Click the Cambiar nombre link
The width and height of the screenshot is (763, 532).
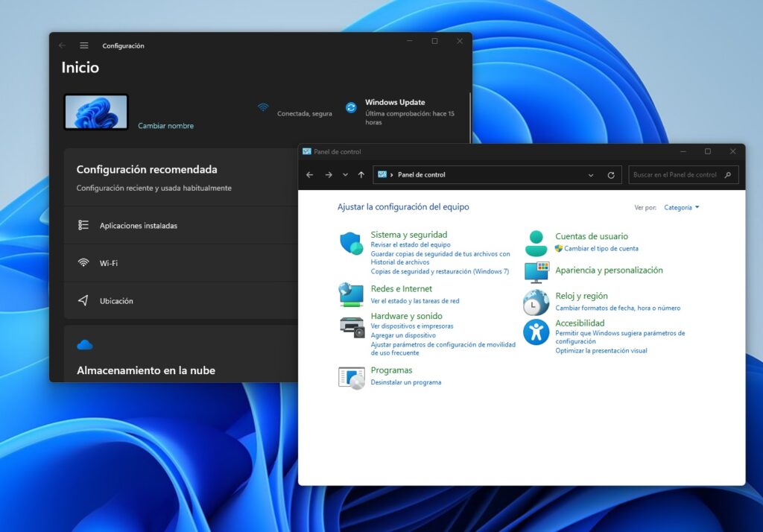[165, 126]
